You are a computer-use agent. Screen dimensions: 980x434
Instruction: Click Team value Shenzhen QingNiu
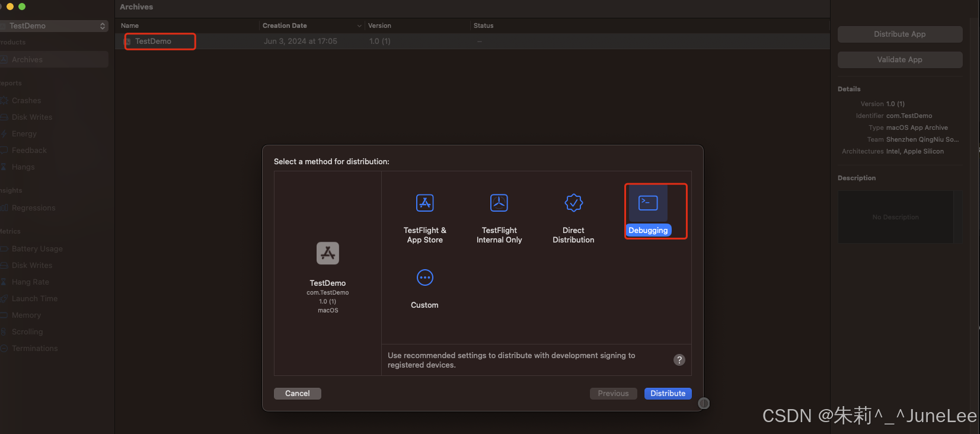922,140
